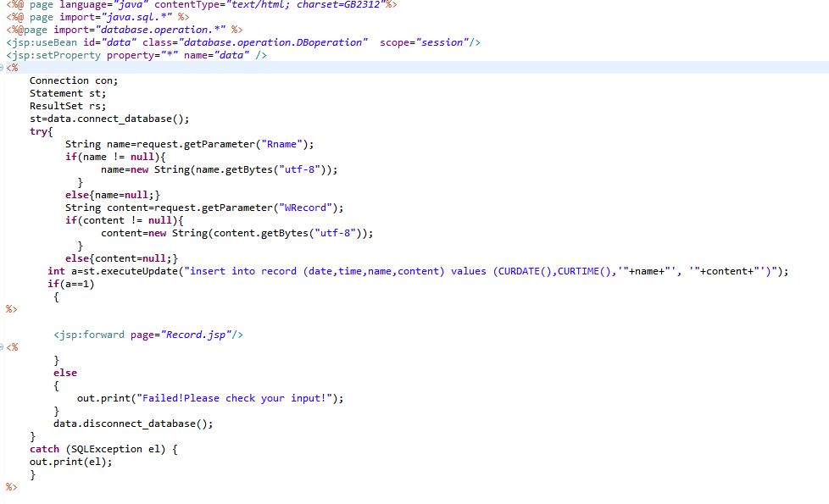Viewport: 829px width, 504px height.
Task: Collapse the first scriptlet block fold marker
Action: (3, 68)
